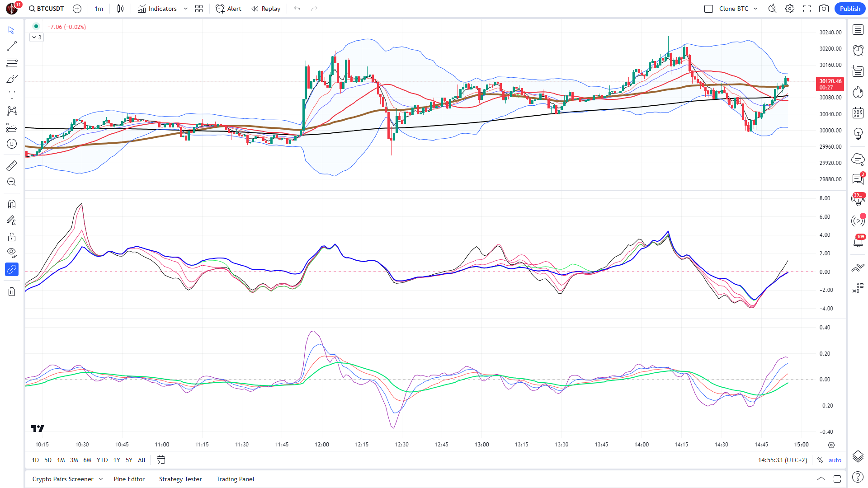Toggle magnet mode

point(12,204)
